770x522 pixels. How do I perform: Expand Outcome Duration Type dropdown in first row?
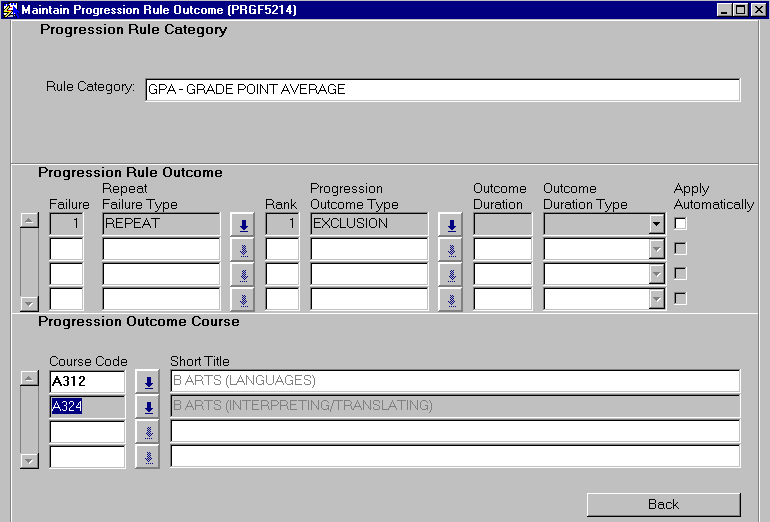tap(656, 224)
